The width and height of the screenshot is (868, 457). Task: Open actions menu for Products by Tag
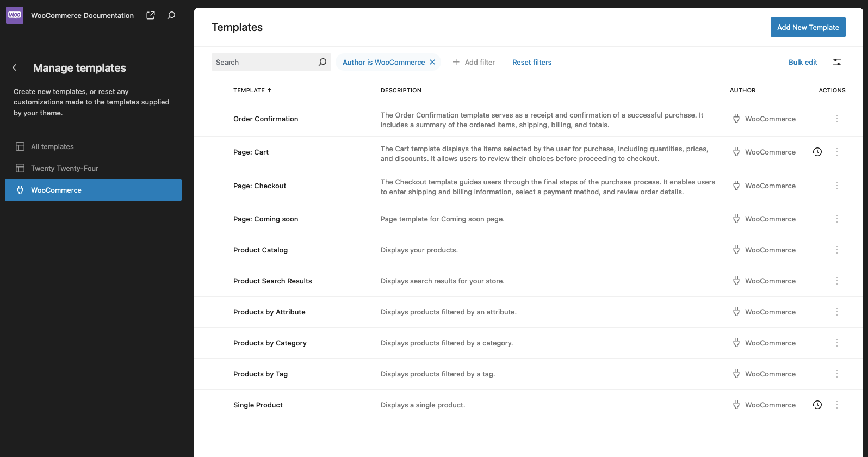click(x=837, y=374)
